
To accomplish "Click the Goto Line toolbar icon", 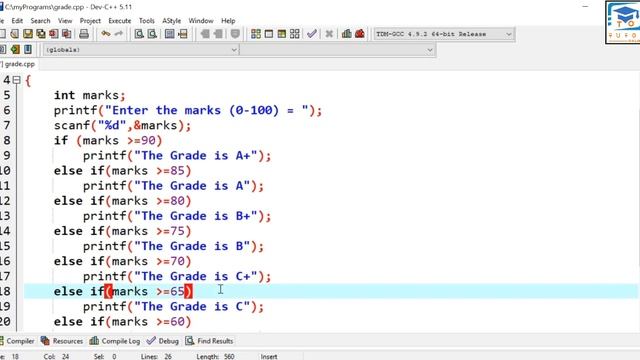I will click(x=182, y=34).
